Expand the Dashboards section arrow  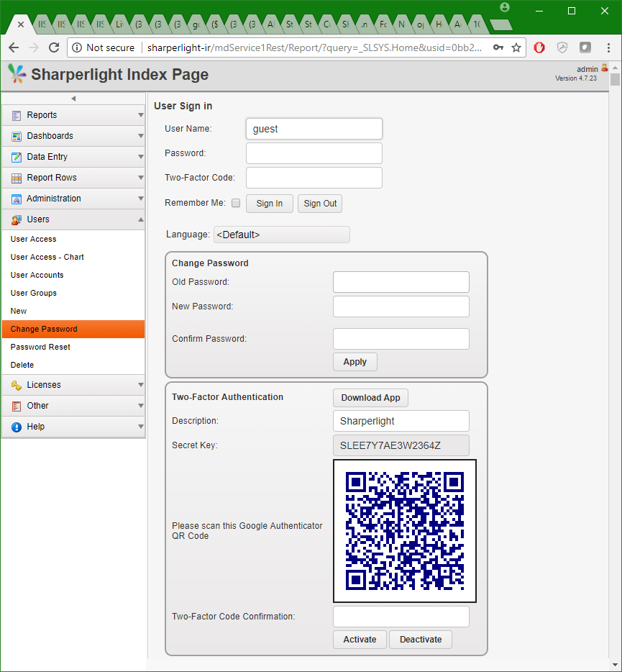coord(140,136)
